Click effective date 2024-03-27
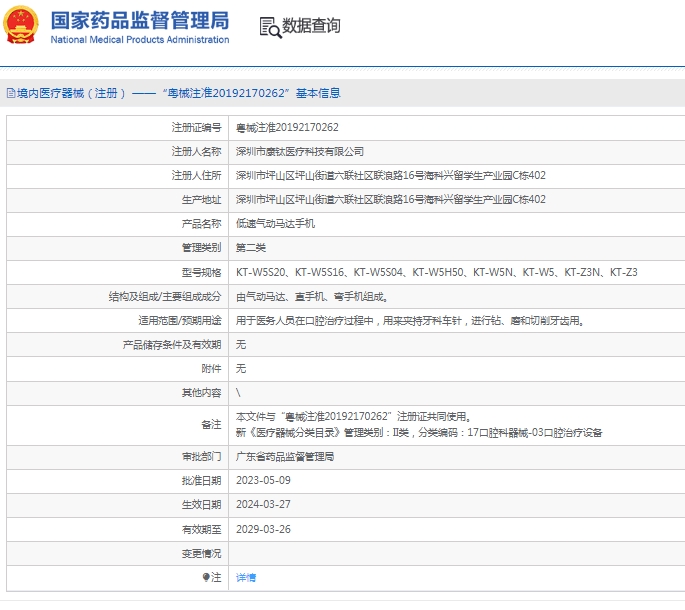The height and width of the screenshot is (610, 685). point(263,504)
